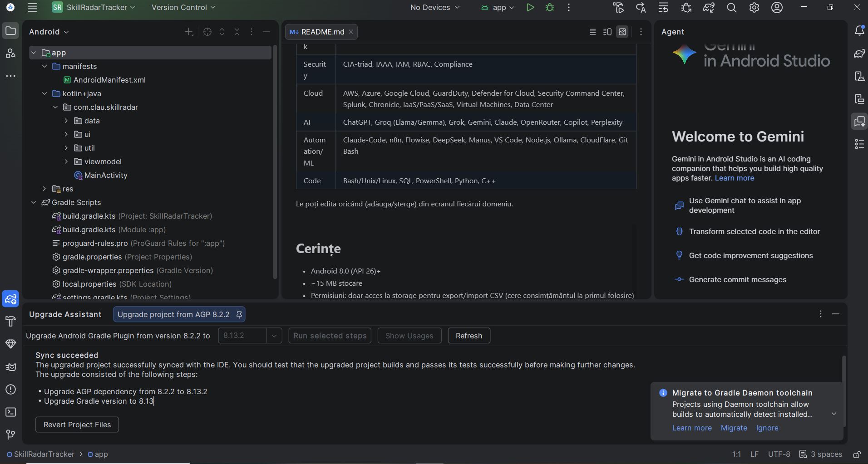Collapse all with X icon in Project panel
Image resolution: width=868 pixels, height=464 pixels.
tap(237, 32)
